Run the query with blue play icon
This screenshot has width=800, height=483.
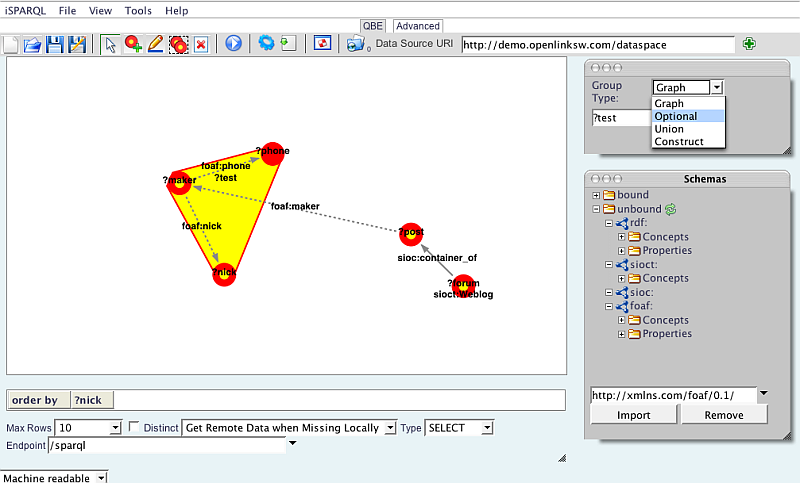pos(233,43)
